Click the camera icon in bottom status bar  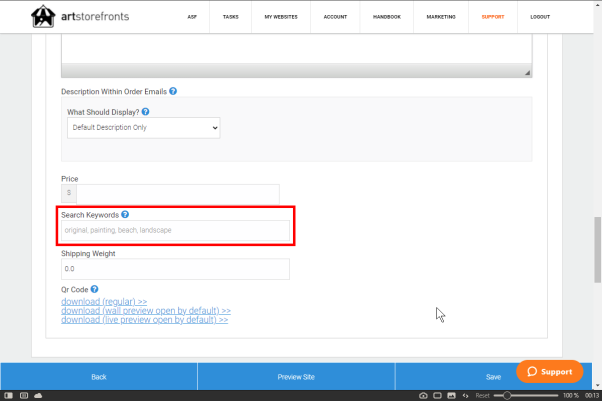[423, 396]
